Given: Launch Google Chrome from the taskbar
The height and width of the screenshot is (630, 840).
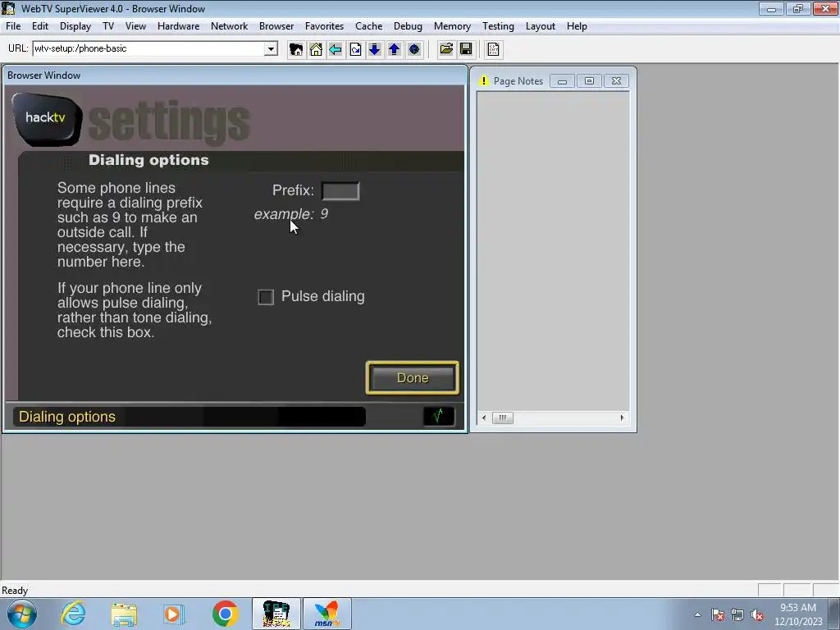Looking at the screenshot, I should (x=225, y=614).
